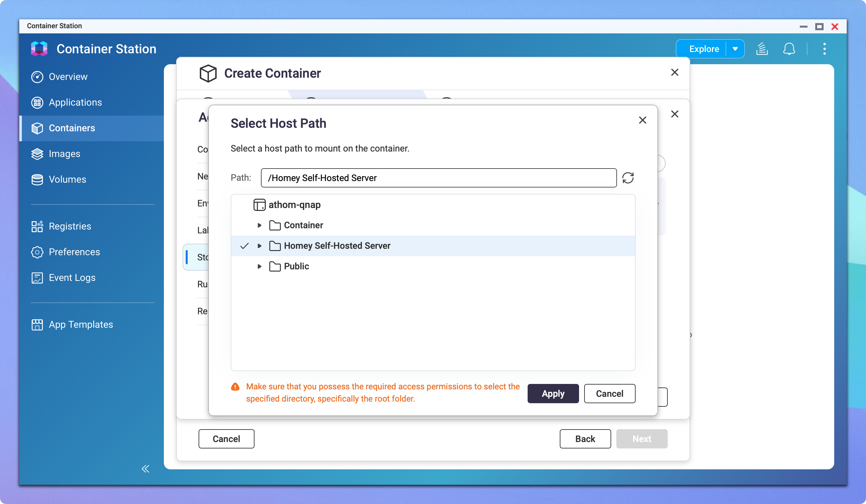Click the Containers box icon
Image resolution: width=866 pixels, height=504 pixels.
(x=38, y=128)
